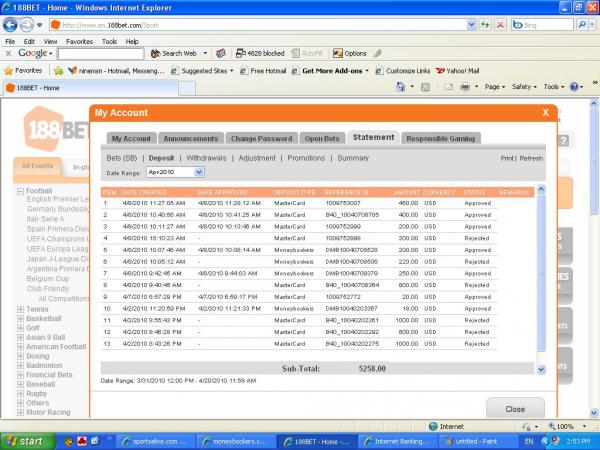The height and width of the screenshot is (450, 600).
Task: Click the Google toolbar logo icon
Action: pos(33,53)
